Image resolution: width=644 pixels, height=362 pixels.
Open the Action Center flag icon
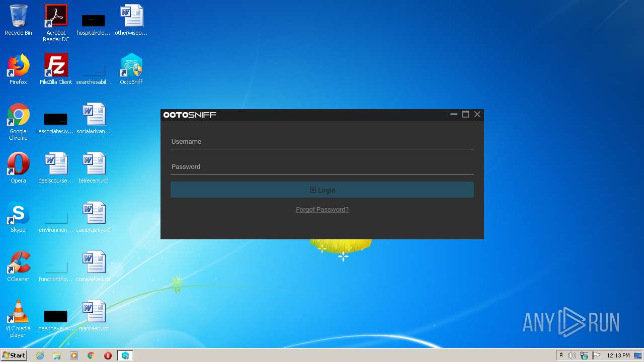click(596, 355)
